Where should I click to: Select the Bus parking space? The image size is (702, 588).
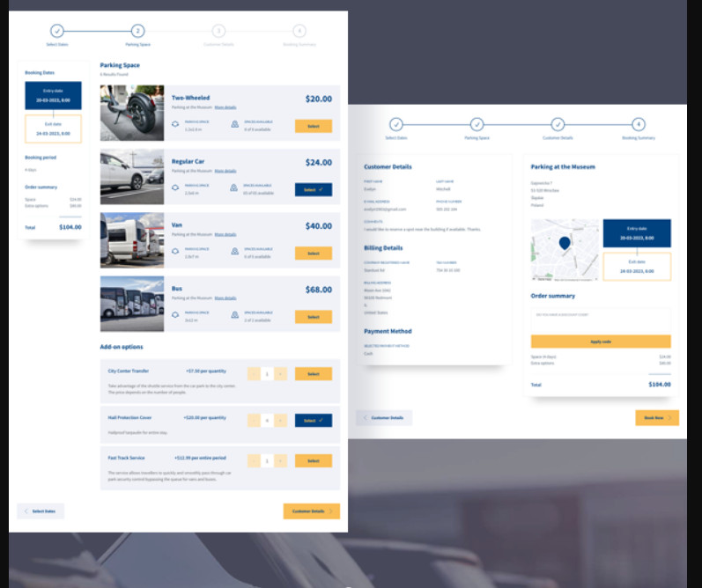tap(314, 317)
